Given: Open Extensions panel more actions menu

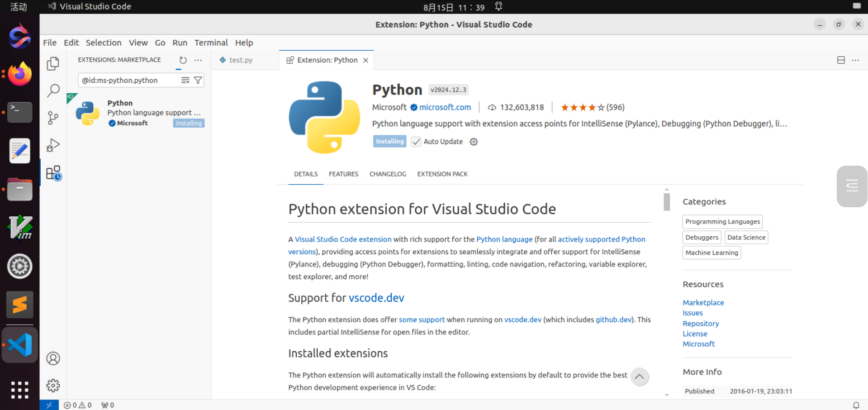Looking at the screenshot, I should tap(198, 60).
